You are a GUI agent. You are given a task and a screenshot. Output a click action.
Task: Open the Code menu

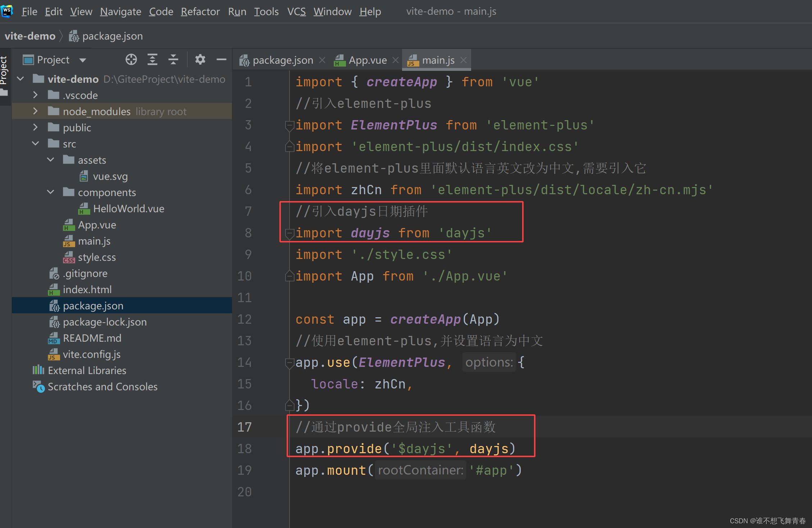(161, 12)
